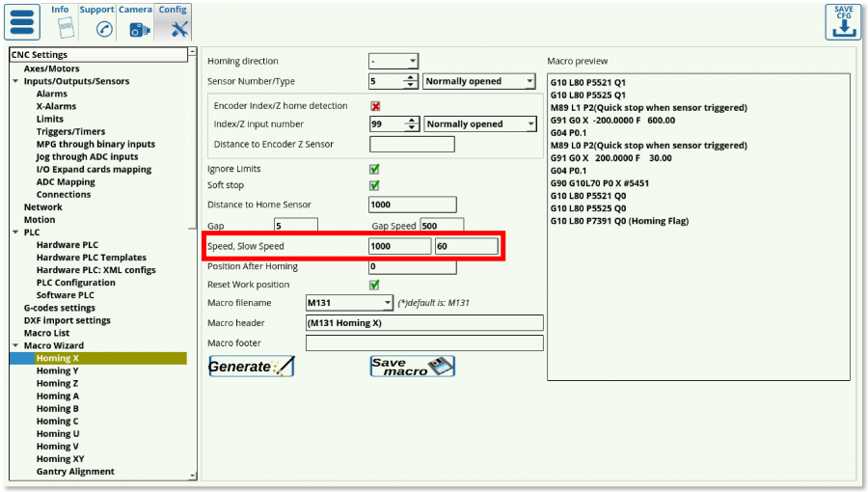Select Homing Y in the settings tree
Screen dimensions: 868x492
pos(58,370)
